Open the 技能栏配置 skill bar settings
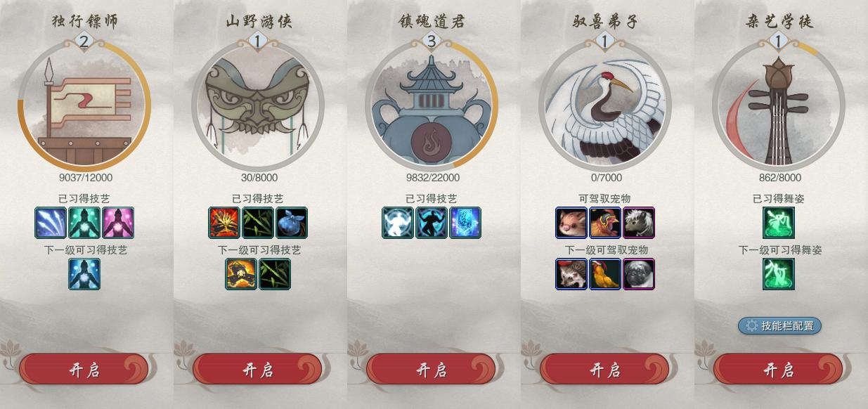This screenshot has width=868, height=409. (x=779, y=325)
